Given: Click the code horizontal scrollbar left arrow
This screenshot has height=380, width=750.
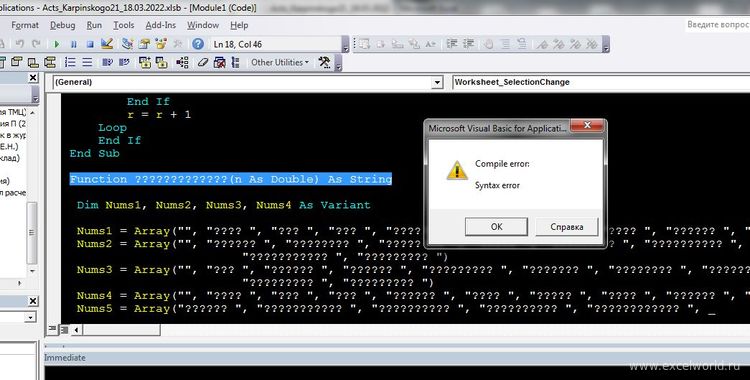Looking at the screenshot, I should (76, 329).
